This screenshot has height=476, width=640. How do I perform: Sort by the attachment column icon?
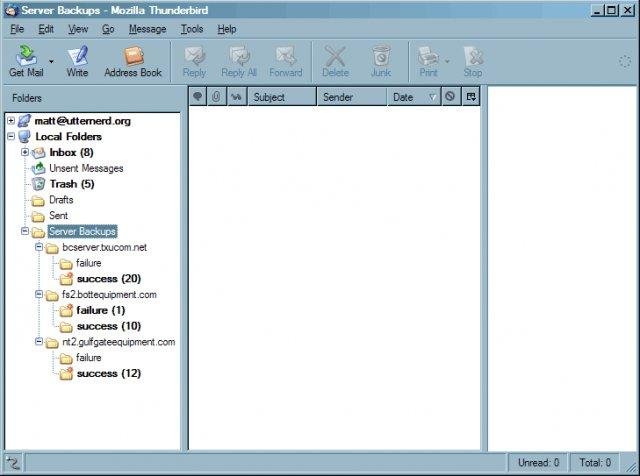point(216,97)
